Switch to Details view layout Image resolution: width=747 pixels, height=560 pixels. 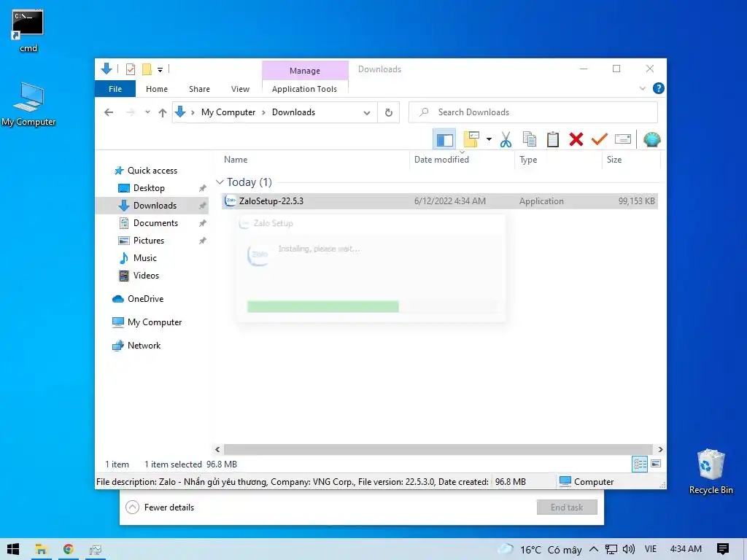(640, 464)
